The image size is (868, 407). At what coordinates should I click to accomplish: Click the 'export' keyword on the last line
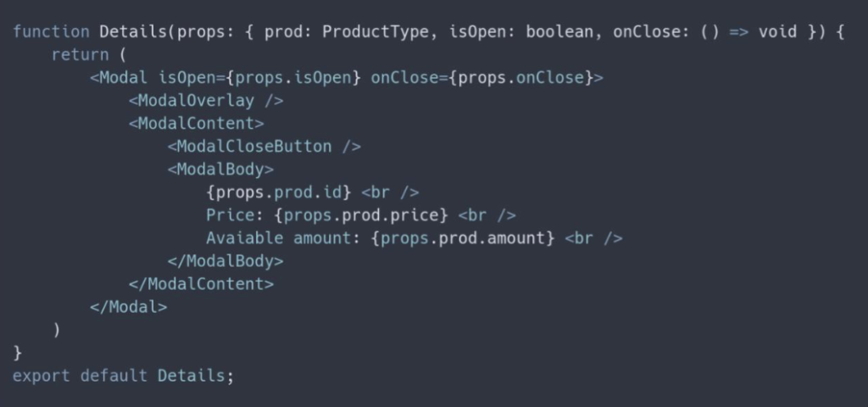pyautogui.click(x=41, y=376)
